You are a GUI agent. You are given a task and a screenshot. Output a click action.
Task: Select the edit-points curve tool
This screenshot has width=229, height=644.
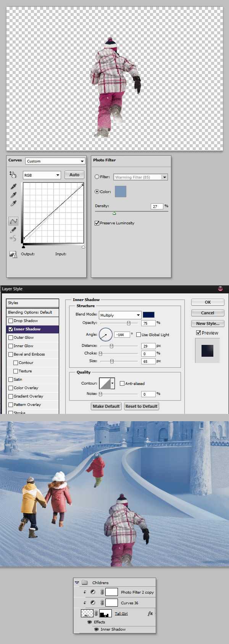(13, 221)
